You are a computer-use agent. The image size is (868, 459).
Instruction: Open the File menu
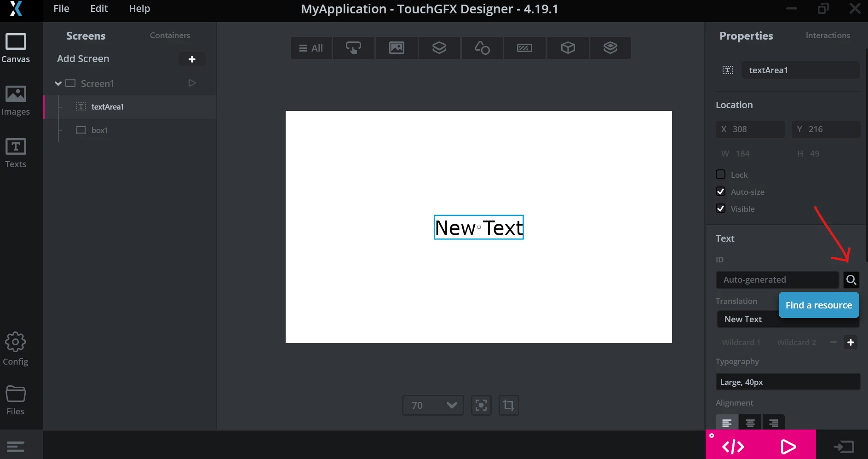(61, 9)
